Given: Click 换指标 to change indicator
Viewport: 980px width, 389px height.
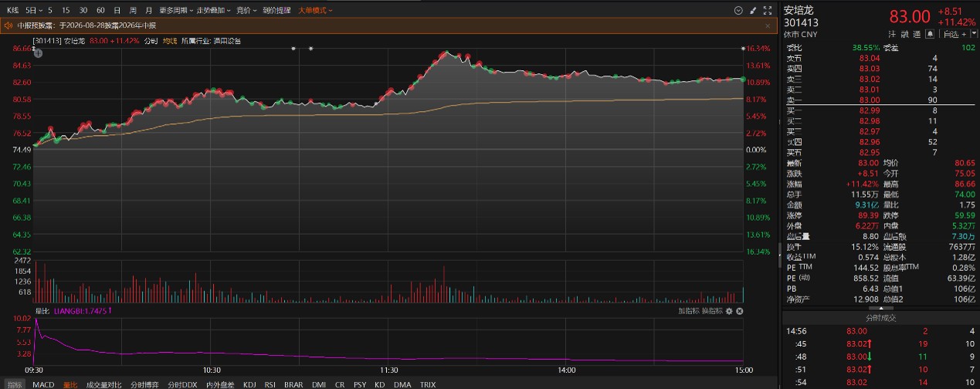Looking at the screenshot, I should click(712, 311).
